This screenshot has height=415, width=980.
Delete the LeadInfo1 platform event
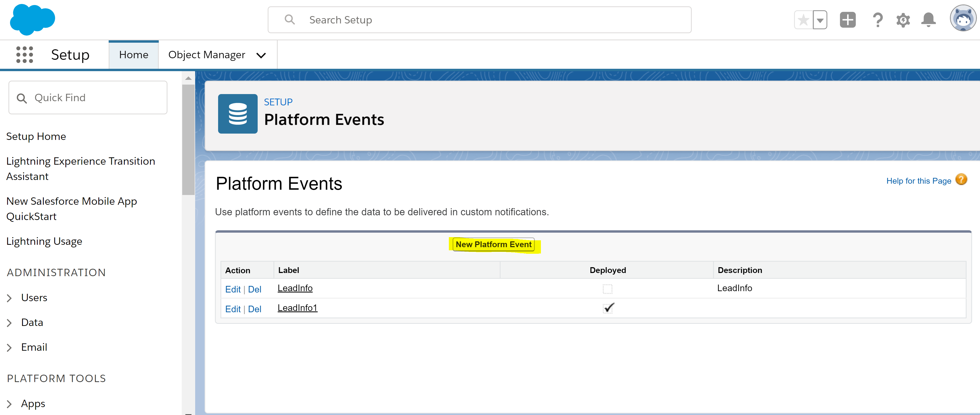click(x=254, y=309)
